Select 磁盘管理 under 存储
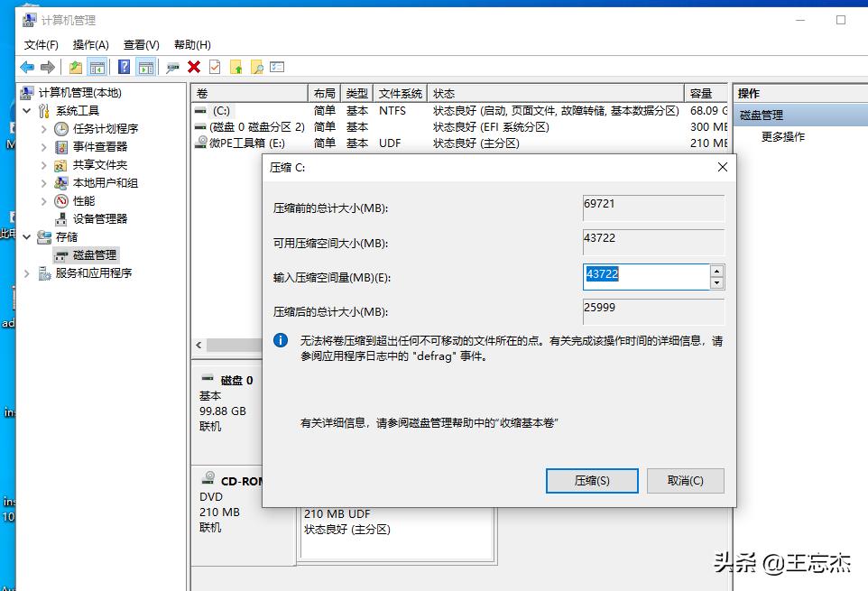This screenshot has height=591, width=868. (97, 254)
